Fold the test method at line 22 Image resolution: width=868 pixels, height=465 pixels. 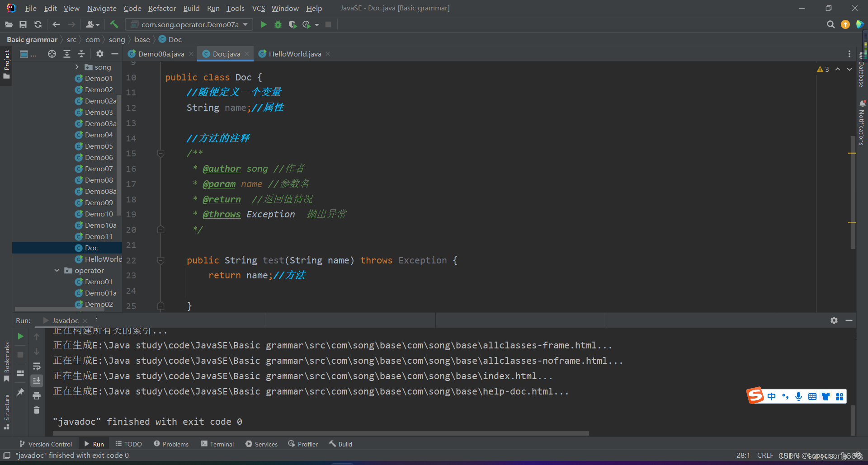pyautogui.click(x=160, y=260)
